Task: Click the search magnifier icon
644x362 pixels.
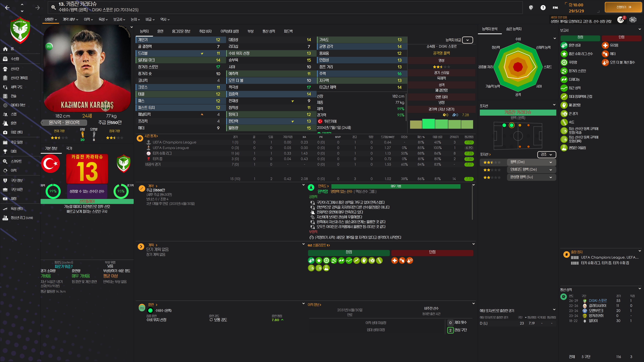Action: coord(53,7)
